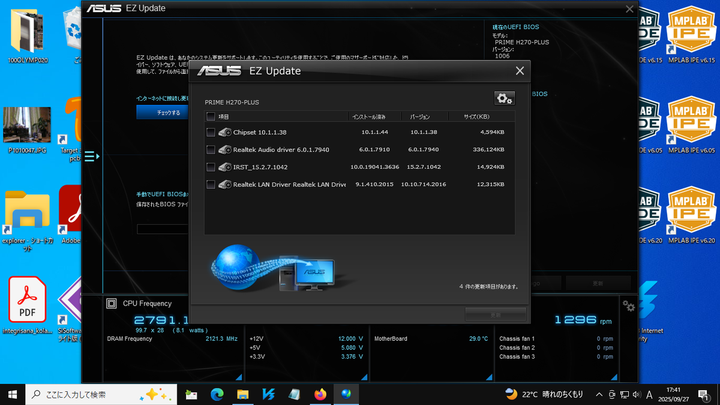Open settings gear in EZ Update dialog
The image size is (720, 405).
click(503, 97)
